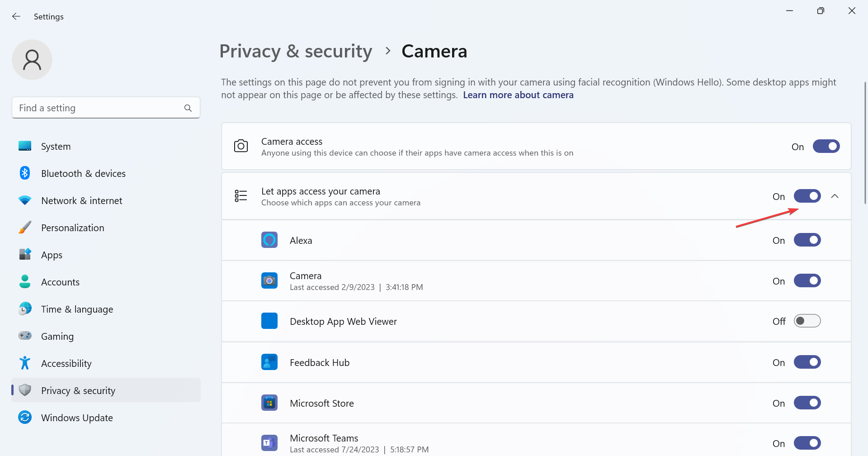Click the Microsoft Teams app icon

pos(269,443)
